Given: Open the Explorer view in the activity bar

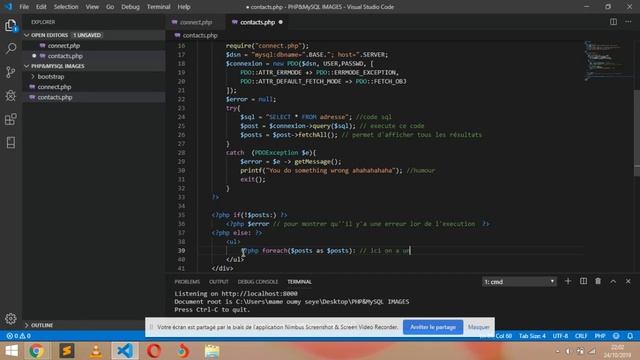Looking at the screenshot, I should pyautogui.click(x=11, y=25).
